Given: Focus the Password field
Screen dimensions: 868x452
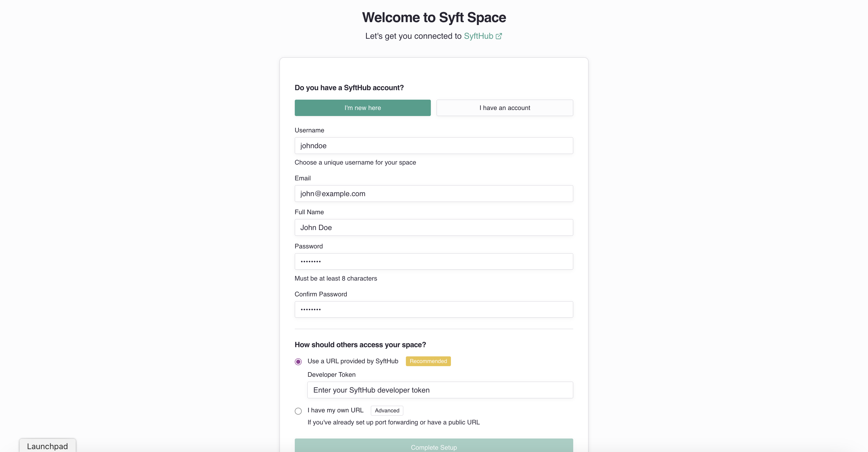Looking at the screenshot, I should (x=434, y=262).
